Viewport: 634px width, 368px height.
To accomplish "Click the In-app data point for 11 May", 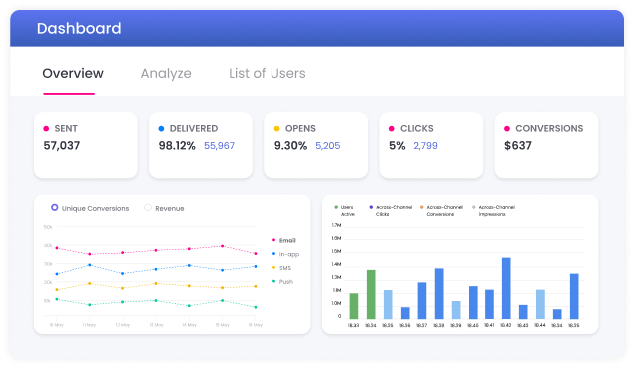I will tap(90, 265).
